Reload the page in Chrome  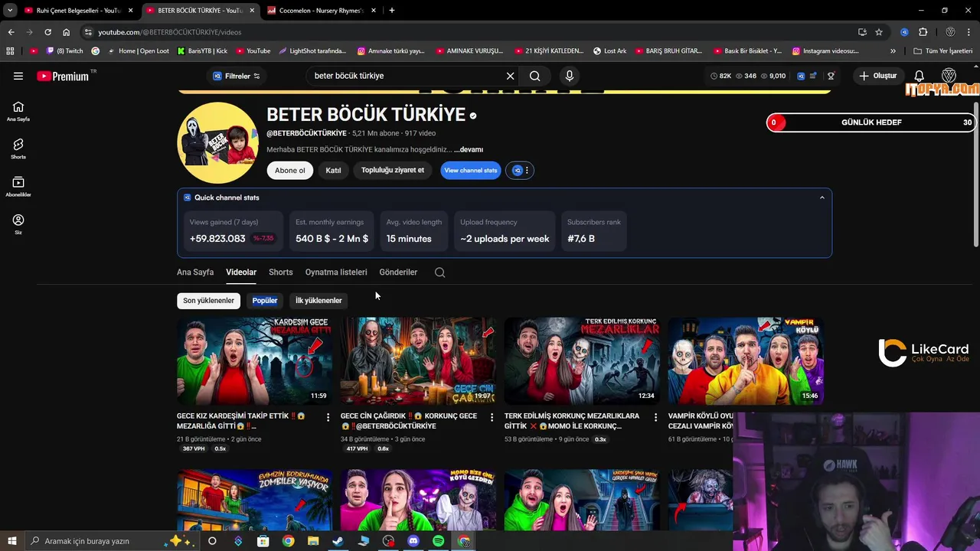[x=47, y=32]
